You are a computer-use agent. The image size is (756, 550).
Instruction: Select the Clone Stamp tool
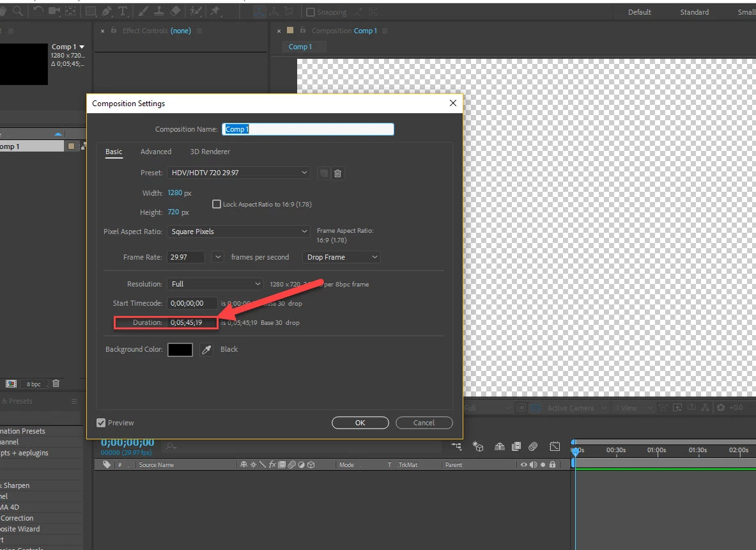coord(159,11)
